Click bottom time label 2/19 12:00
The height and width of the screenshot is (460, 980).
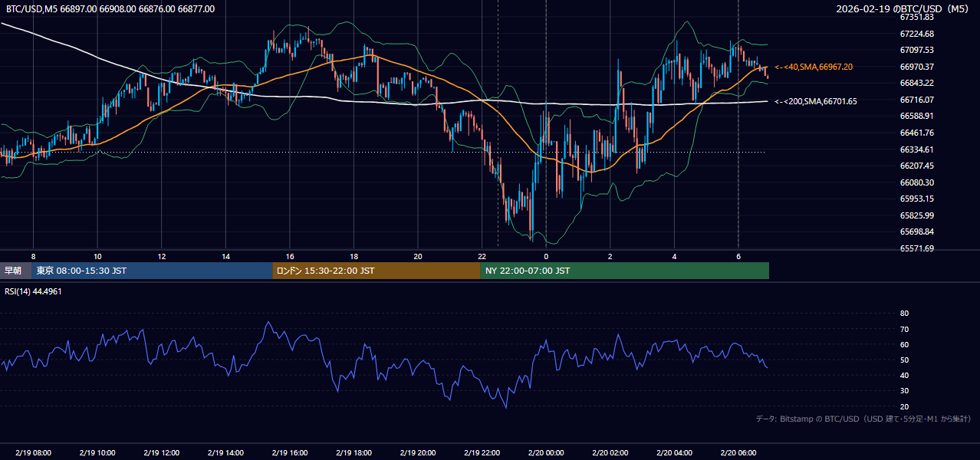pyautogui.click(x=161, y=453)
